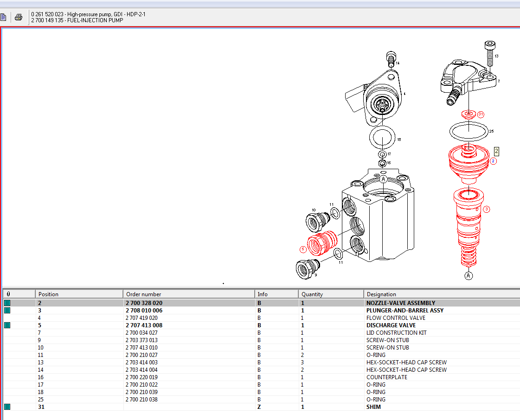Image resolution: width=520 pixels, height=420 pixels.
Task: Click the document page icon in toolbar
Action: click(x=3, y=18)
